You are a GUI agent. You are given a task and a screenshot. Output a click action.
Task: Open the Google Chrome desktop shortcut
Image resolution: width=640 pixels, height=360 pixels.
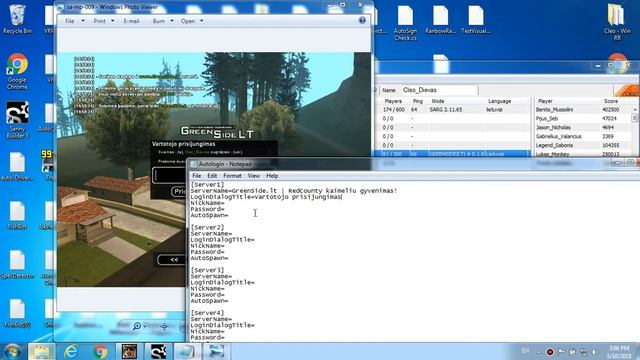tap(17, 71)
